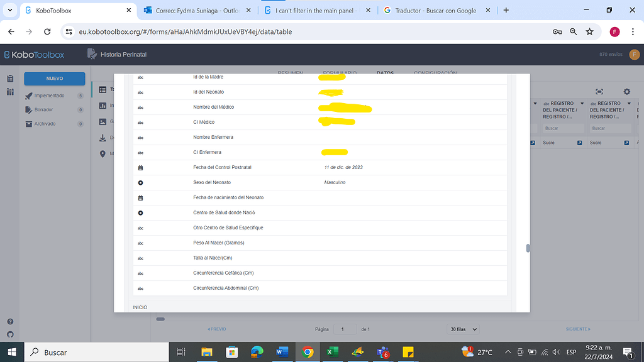Select the Informes chart icon

[103, 104]
